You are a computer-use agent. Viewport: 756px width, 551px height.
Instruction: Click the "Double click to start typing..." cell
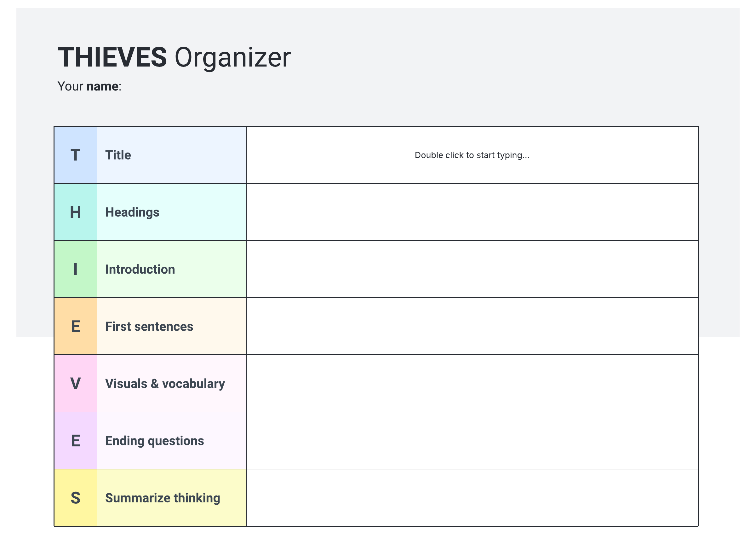click(x=472, y=155)
